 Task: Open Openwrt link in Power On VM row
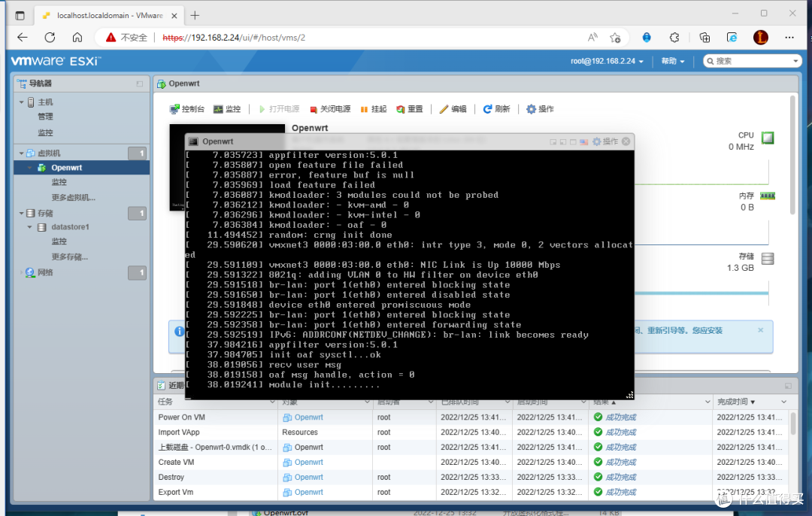308,417
